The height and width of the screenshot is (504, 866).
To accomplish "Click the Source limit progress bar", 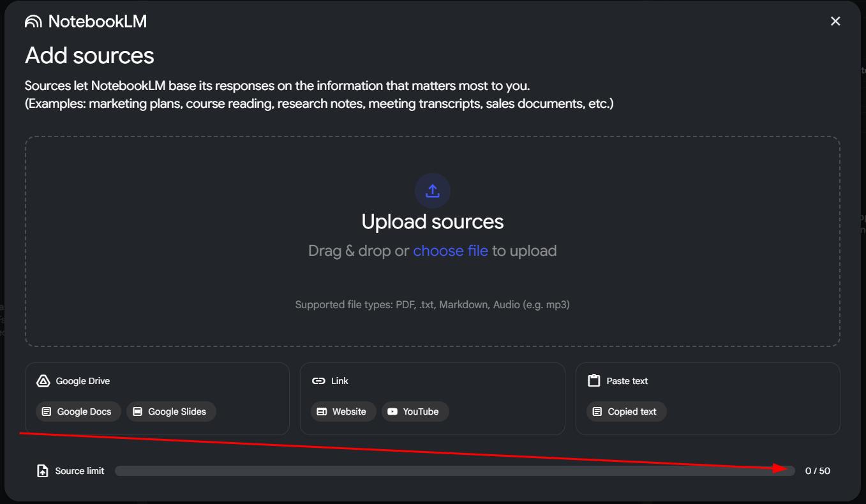I will click(x=455, y=471).
